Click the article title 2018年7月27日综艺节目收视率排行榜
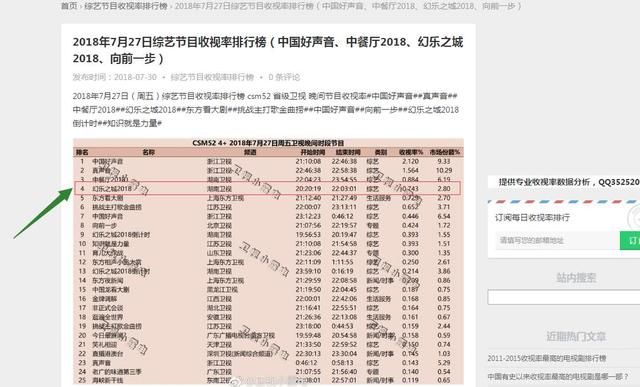 point(268,50)
